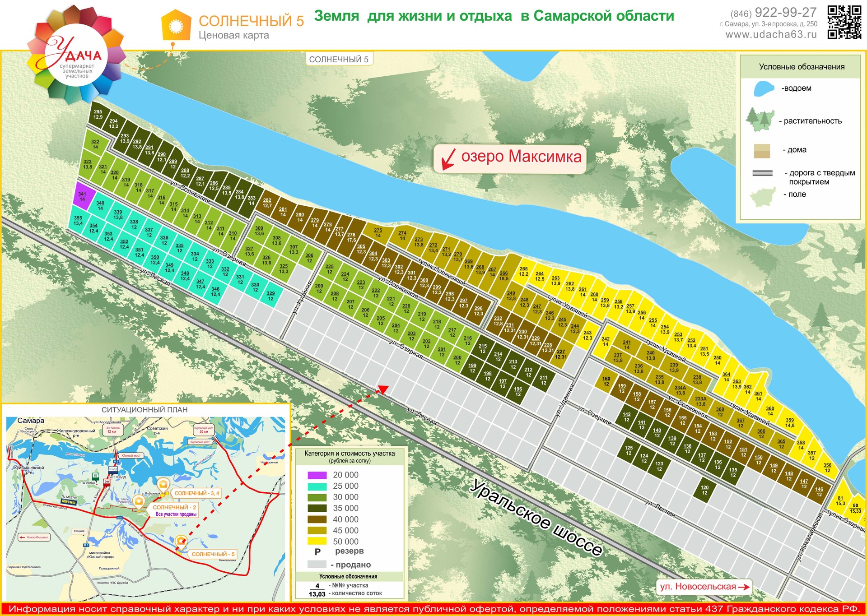Click the large Уральское шоссе road label
The image size is (867, 616).
click(536, 518)
